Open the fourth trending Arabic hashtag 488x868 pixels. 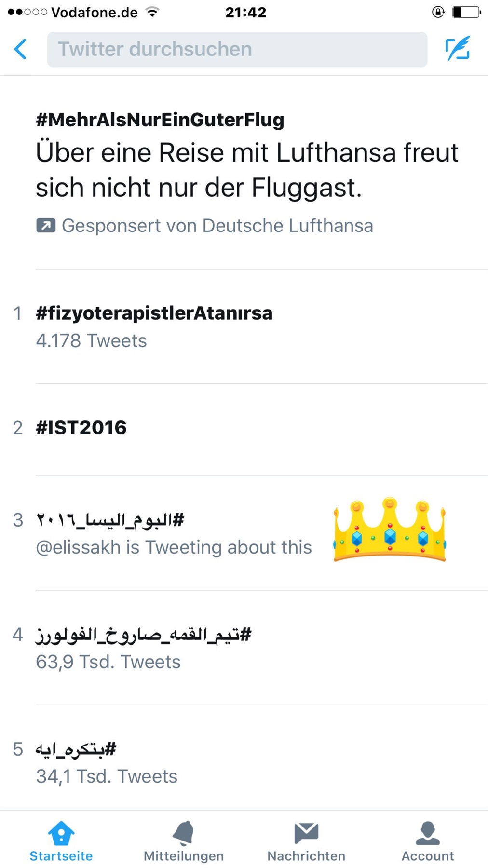tap(144, 635)
